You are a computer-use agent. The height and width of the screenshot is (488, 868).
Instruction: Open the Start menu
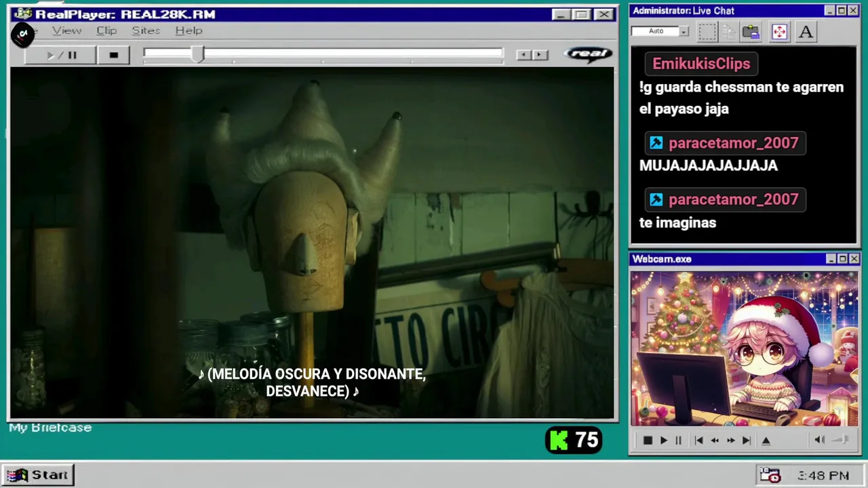point(38,475)
